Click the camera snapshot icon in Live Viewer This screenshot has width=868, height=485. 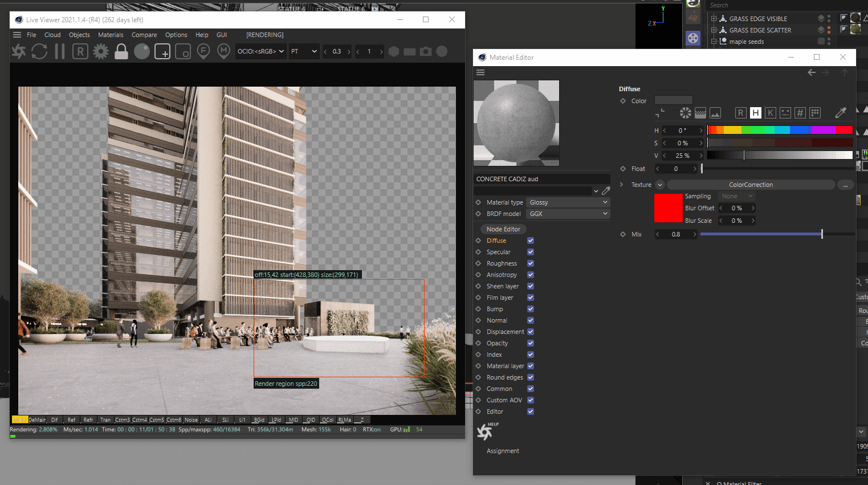click(426, 51)
